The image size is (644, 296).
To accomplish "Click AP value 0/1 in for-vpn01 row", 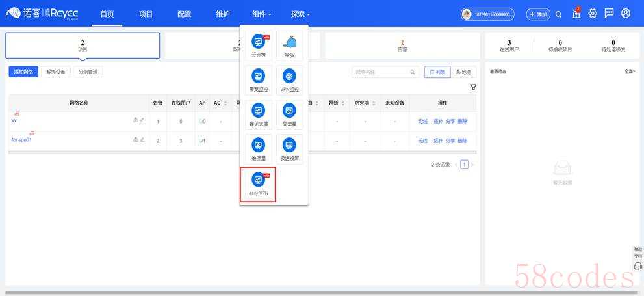I will (202, 141).
